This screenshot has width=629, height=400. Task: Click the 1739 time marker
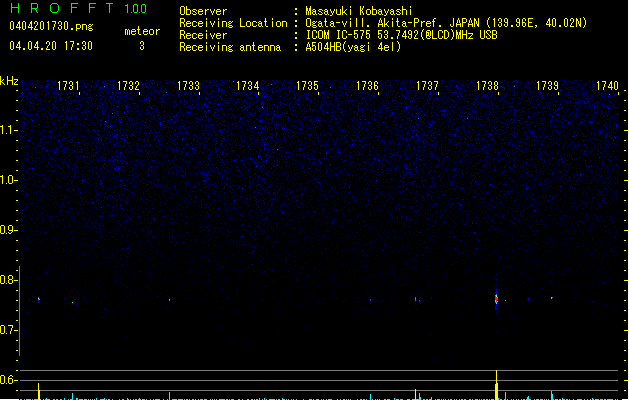click(547, 85)
